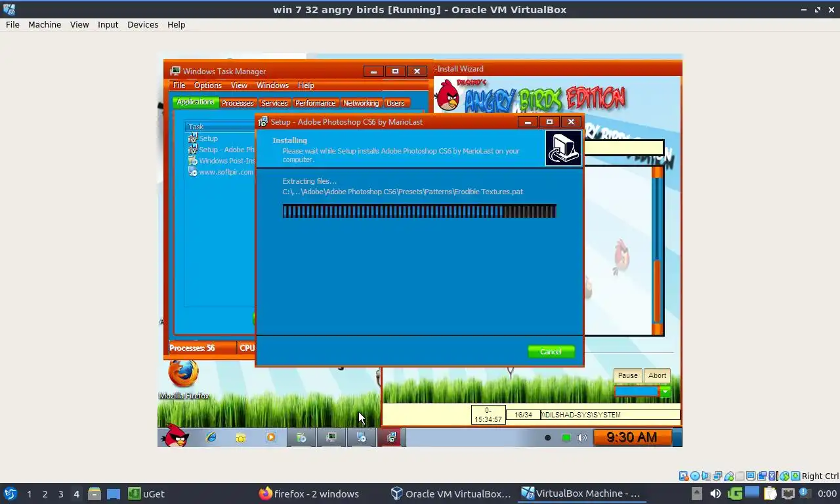The height and width of the screenshot is (504, 840).
Task: Switch to Task Manager monitor taskbar button
Action: [x=331, y=437]
